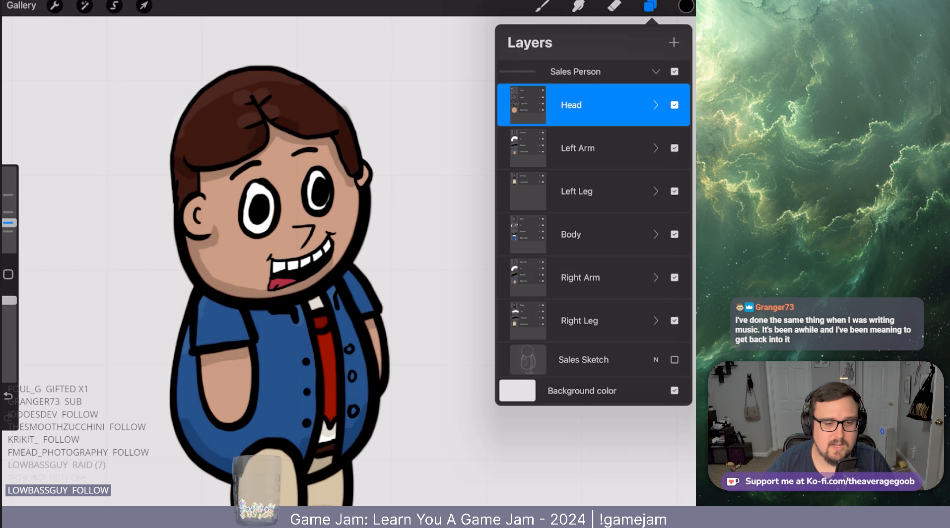Open the Gallery

[21, 6]
